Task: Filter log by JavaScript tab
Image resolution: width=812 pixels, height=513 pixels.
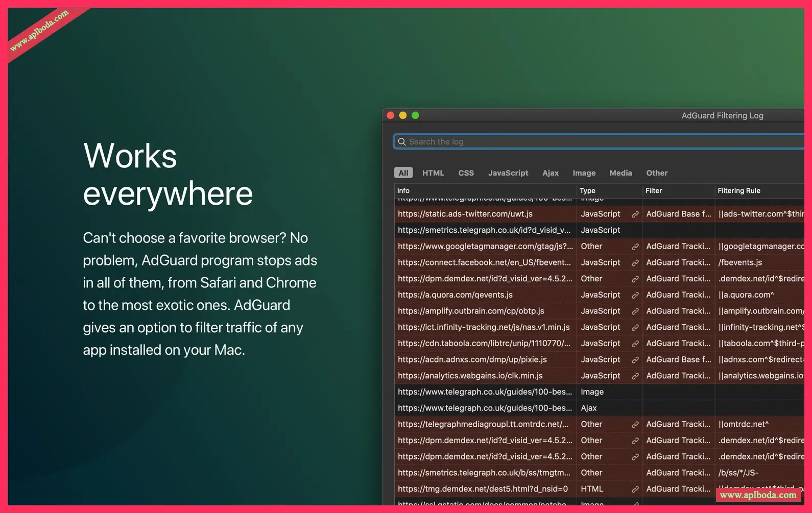Action: (508, 173)
